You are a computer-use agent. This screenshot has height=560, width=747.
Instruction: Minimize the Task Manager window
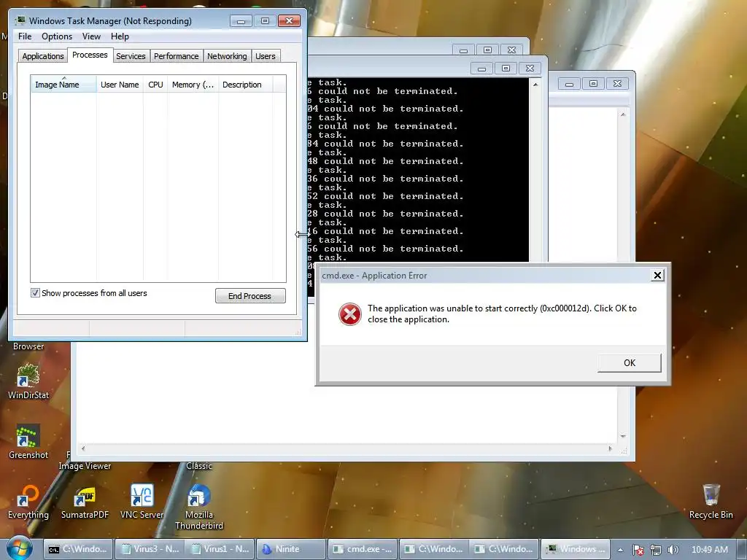coord(241,21)
